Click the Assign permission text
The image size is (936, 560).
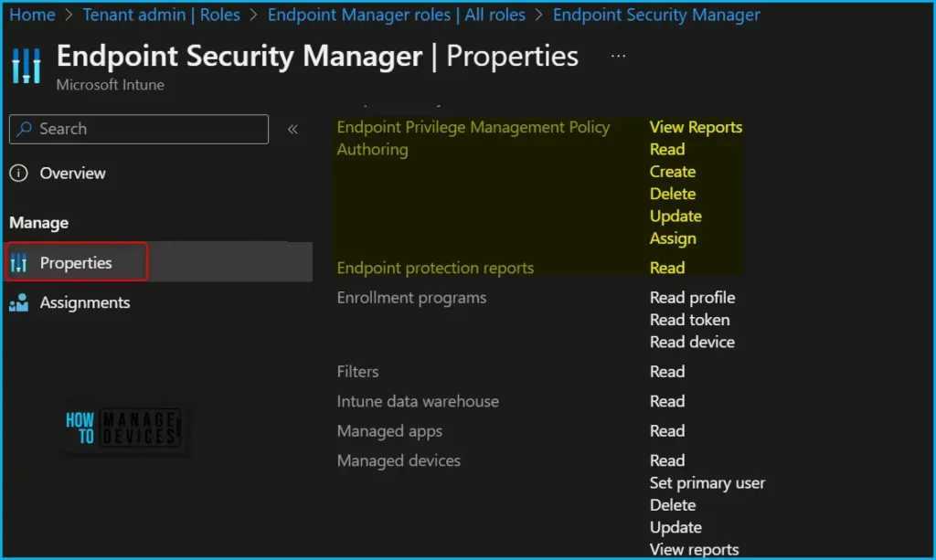click(673, 238)
